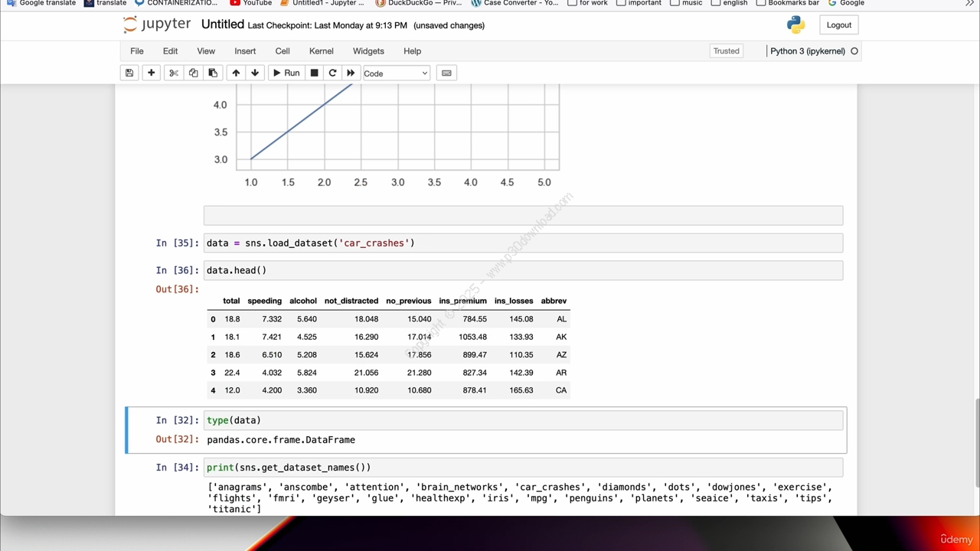Click the Last Checkpoint status text
980x551 pixels.
[328, 25]
